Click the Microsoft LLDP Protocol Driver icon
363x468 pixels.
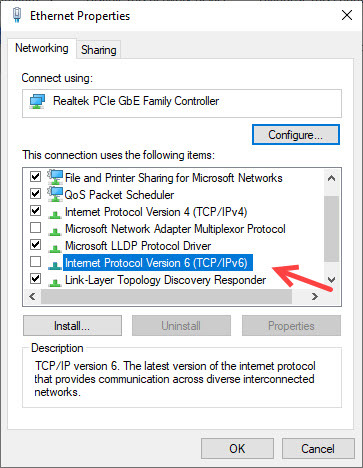click(x=54, y=249)
